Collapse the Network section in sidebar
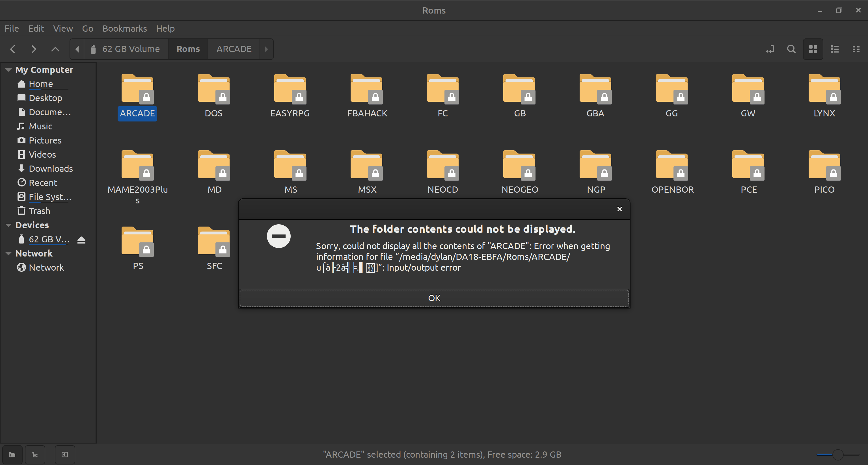Viewport: 868px width, 465px height. 9,253
